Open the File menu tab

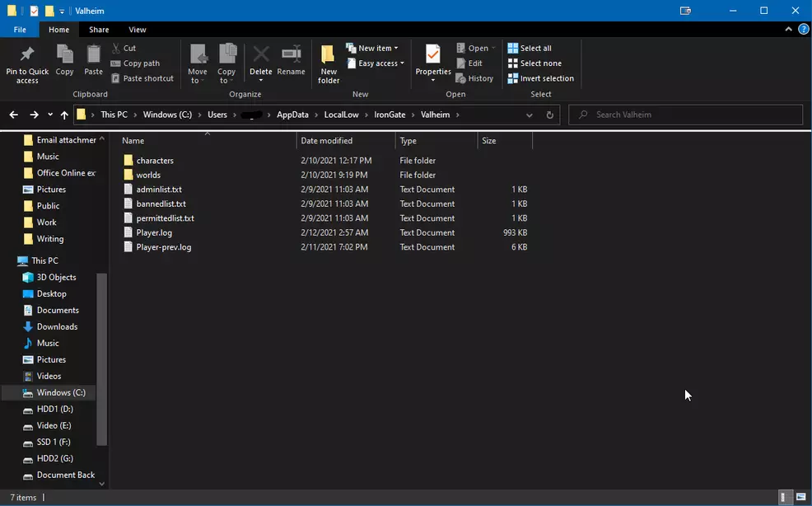(x=20, y=30)
